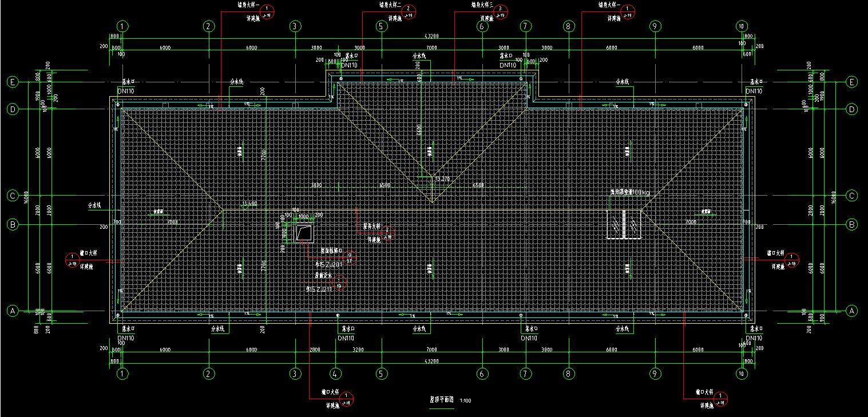This screenshot has width=868, height=417.
Task: Click the rectangular equipment symbol labeled 100kg
Action: pos(623,224)
